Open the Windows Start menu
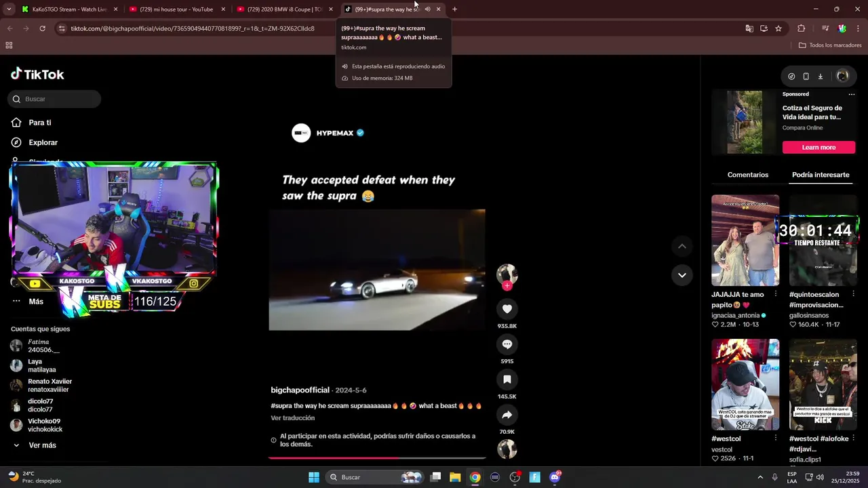 [314, 477]
